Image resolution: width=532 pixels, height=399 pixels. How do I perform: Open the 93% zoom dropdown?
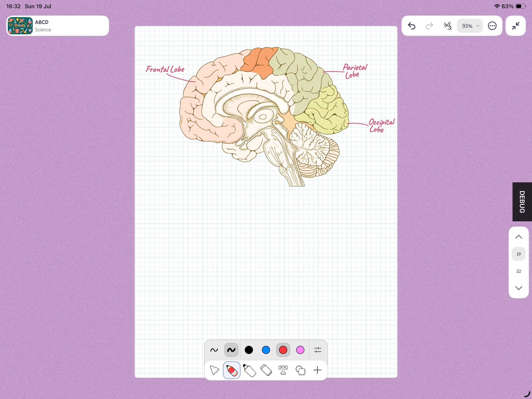pos(470,26)
